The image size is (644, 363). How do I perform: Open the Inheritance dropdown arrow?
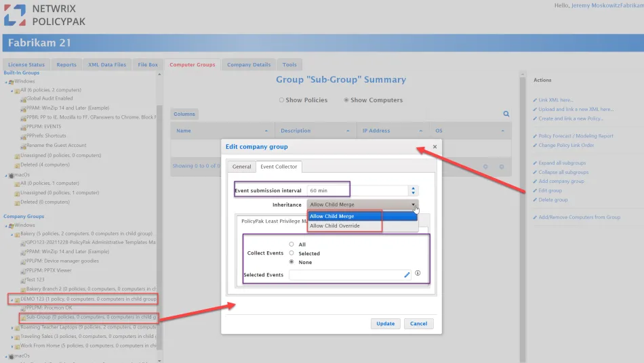point(412,204)
